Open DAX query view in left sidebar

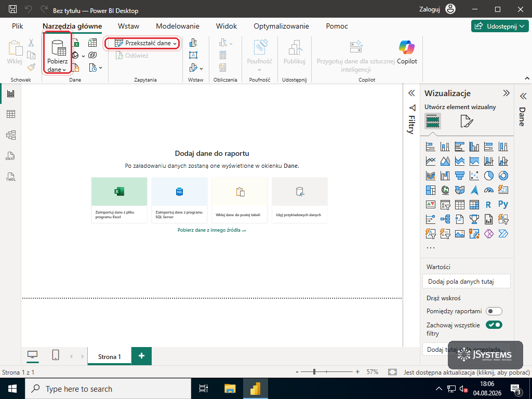click(11, 156)
